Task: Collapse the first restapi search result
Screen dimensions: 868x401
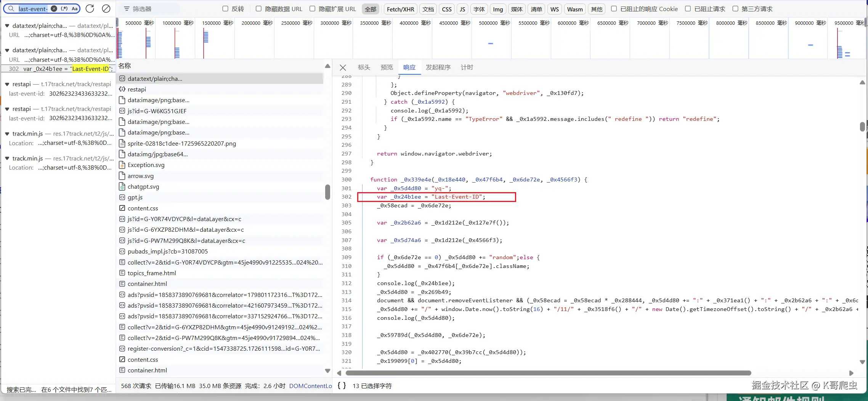Action: pos(7,84)
